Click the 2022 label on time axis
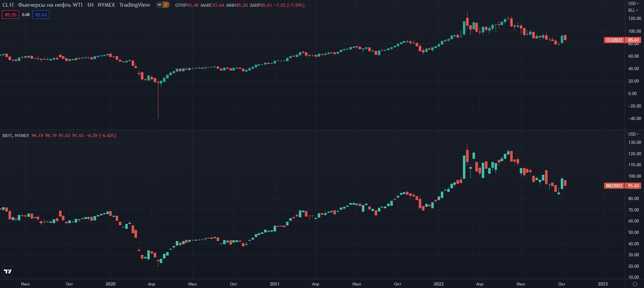This screenshot has width=644, height=288. click(x=439, y=284)
